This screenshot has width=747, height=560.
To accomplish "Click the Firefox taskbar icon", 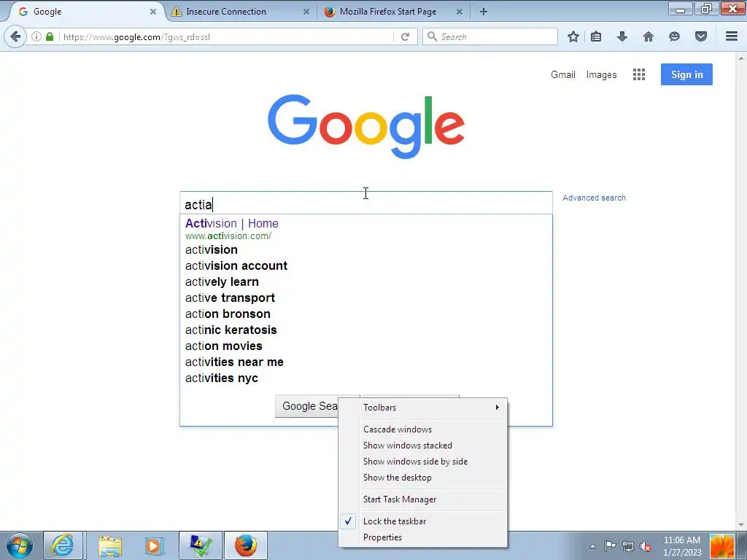I will coord(245,545).
